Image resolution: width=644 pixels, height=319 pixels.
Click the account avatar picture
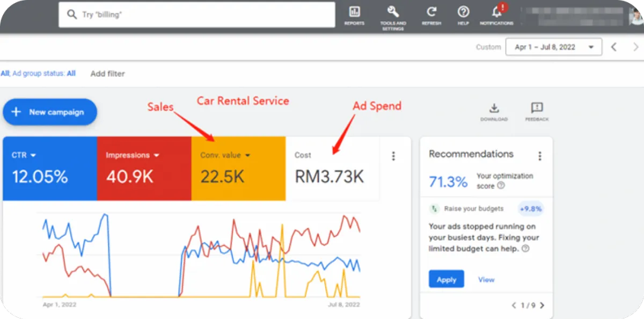[636, 16]
